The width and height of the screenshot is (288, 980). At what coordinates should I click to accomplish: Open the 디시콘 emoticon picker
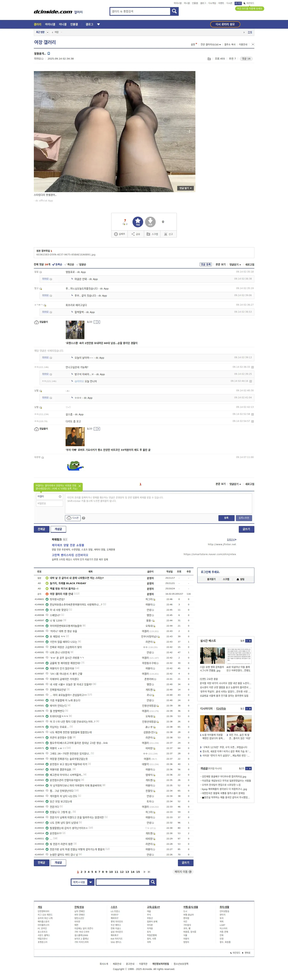click(73, 518)
